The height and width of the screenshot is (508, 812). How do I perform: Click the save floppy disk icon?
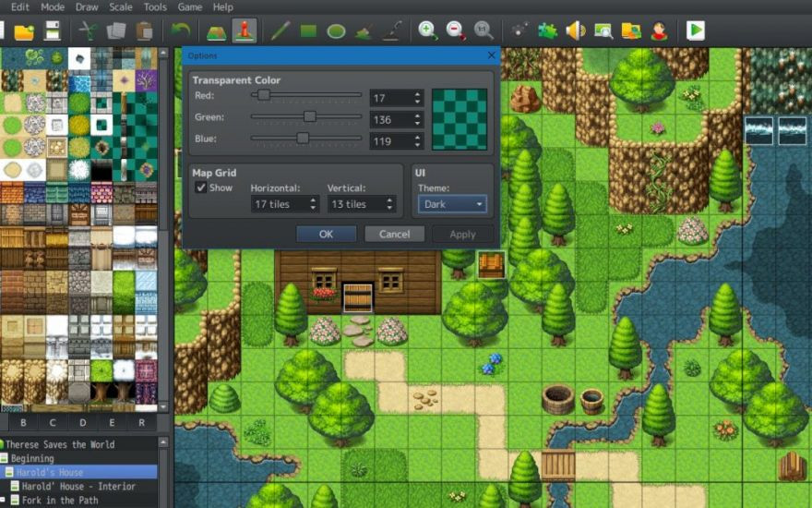coord(53,31)
